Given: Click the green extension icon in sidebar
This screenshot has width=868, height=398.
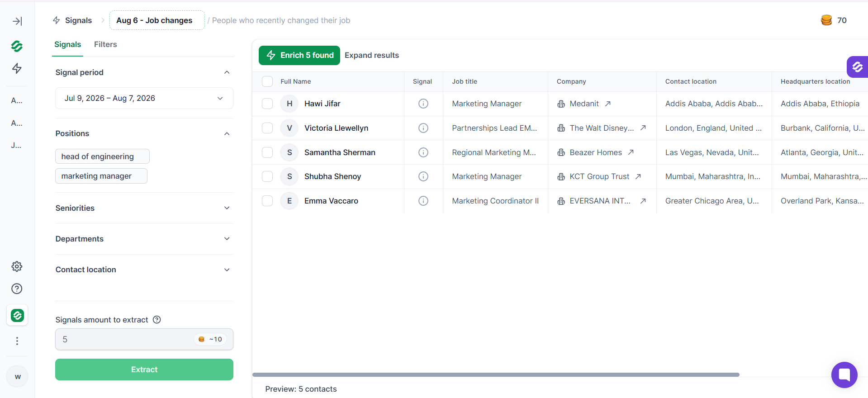Looking at the screenshot, I should (x=17, y=315).
